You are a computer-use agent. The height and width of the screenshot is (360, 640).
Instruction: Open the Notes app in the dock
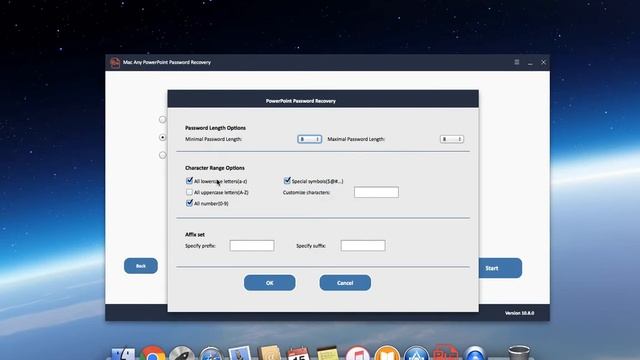click(328, 353)
